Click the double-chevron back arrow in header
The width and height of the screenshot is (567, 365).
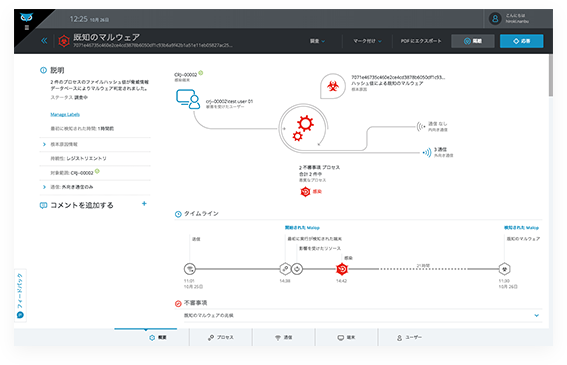click(x=44, y=41)
